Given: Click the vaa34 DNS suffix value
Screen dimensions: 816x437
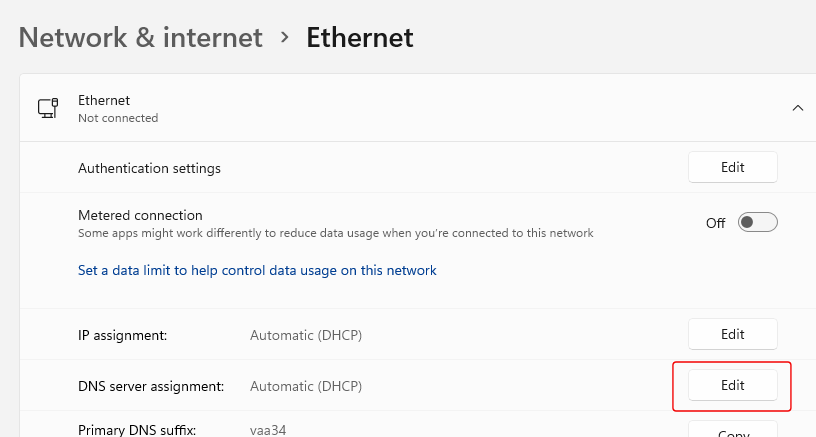Looking at the screenshot, I should (268, 430).
